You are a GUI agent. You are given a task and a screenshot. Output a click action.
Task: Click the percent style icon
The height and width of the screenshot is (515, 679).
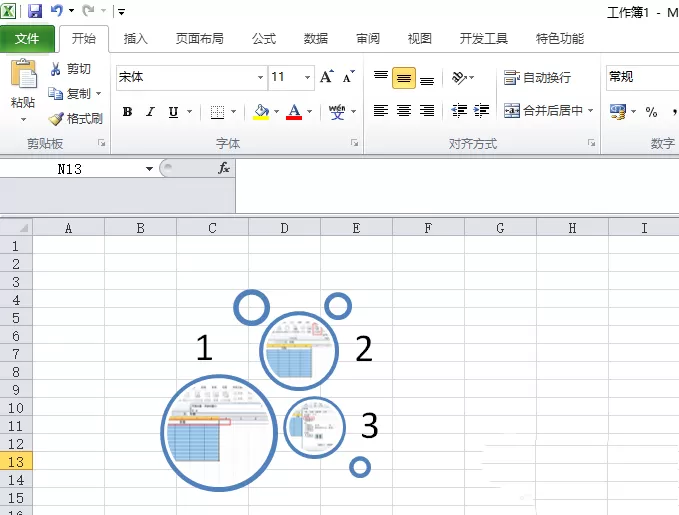pos(651,112)
